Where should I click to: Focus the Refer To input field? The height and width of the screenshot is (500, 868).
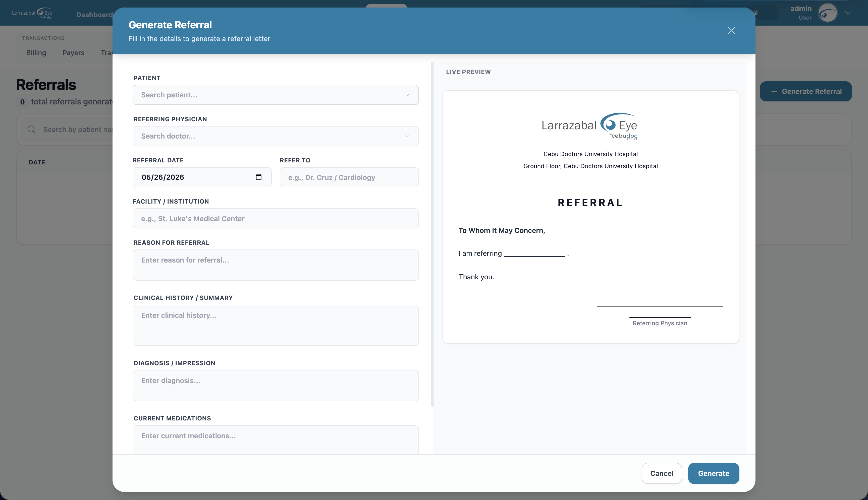click(349, 177)
